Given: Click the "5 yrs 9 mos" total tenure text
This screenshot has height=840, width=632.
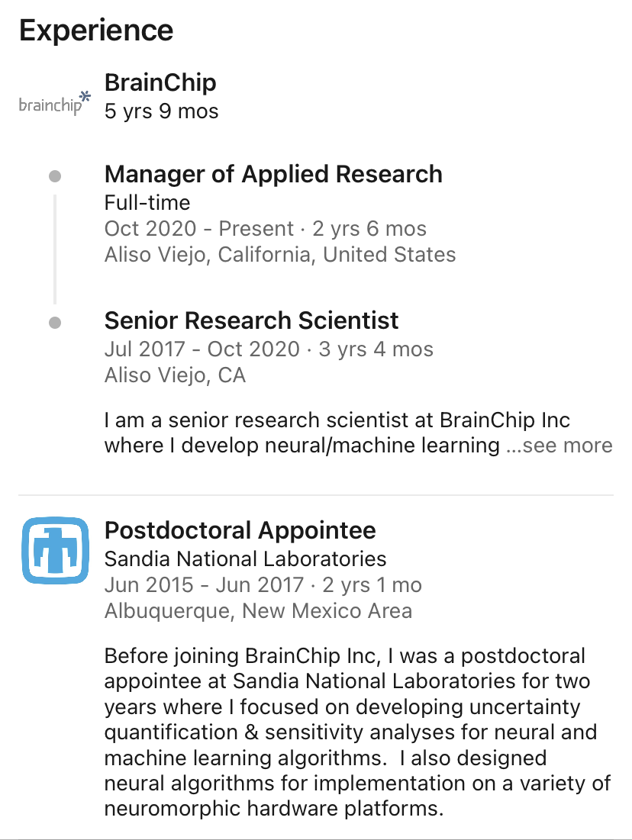Looking at the screenshot, I should [x=161, y=111].
